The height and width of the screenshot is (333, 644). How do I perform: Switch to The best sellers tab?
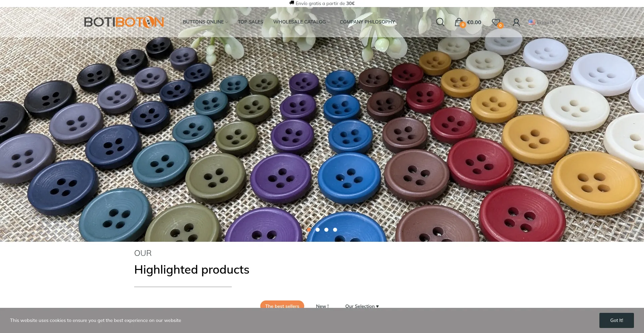282,305
